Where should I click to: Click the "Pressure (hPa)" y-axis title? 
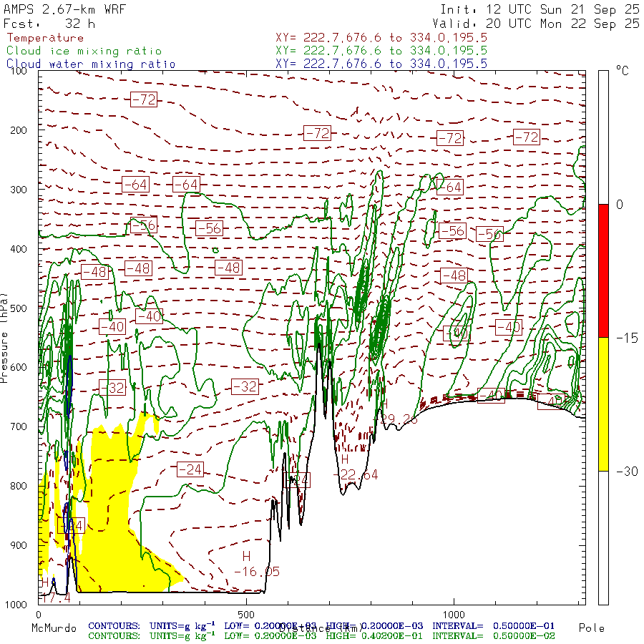click(4, 338)
